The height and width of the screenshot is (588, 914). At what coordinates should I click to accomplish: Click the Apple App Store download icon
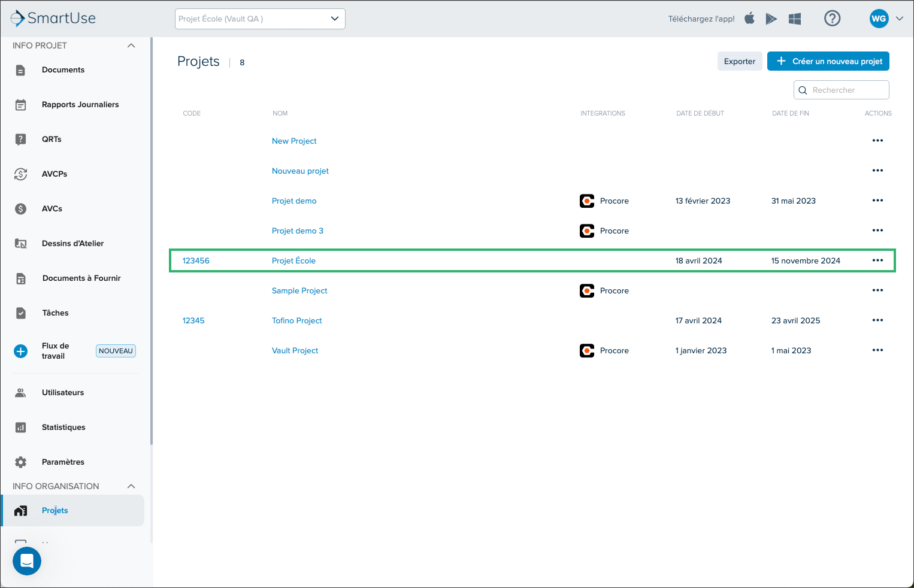point(749,19)
